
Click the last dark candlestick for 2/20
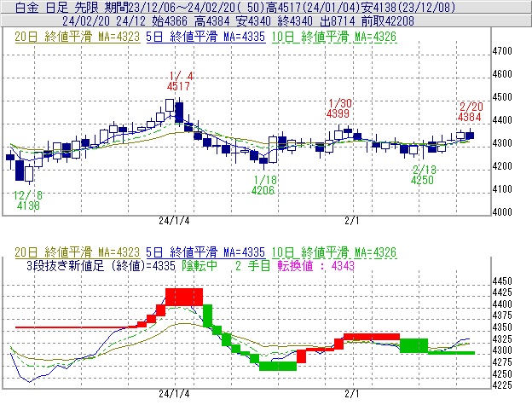coord(470,136)
